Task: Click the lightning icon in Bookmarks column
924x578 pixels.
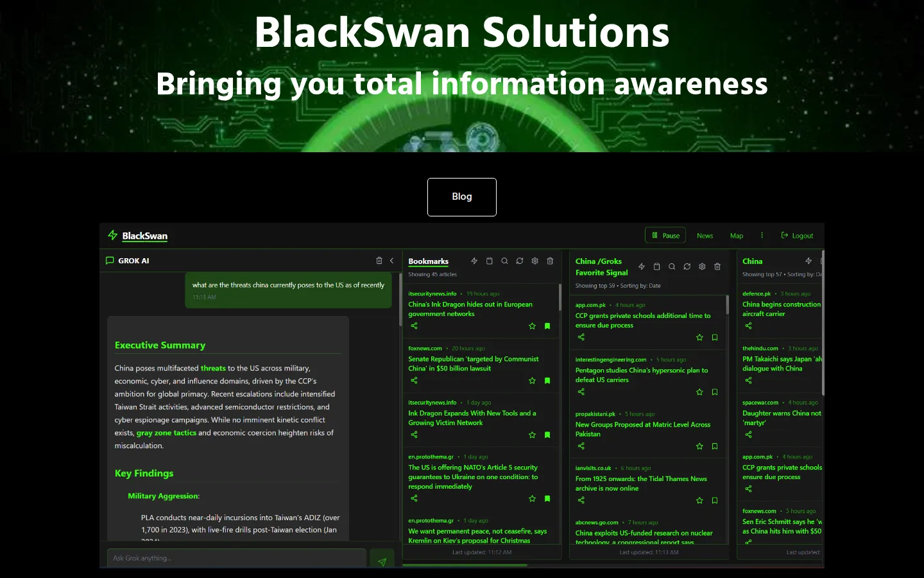Action: click(474, 261)
